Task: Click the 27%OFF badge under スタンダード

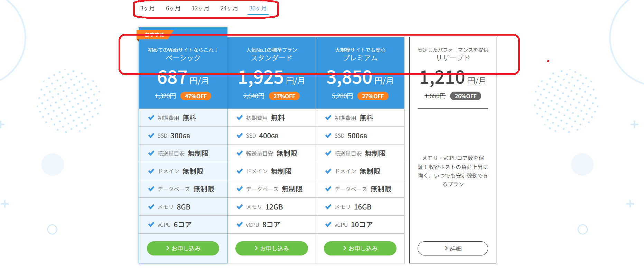Action: [284, 96]
